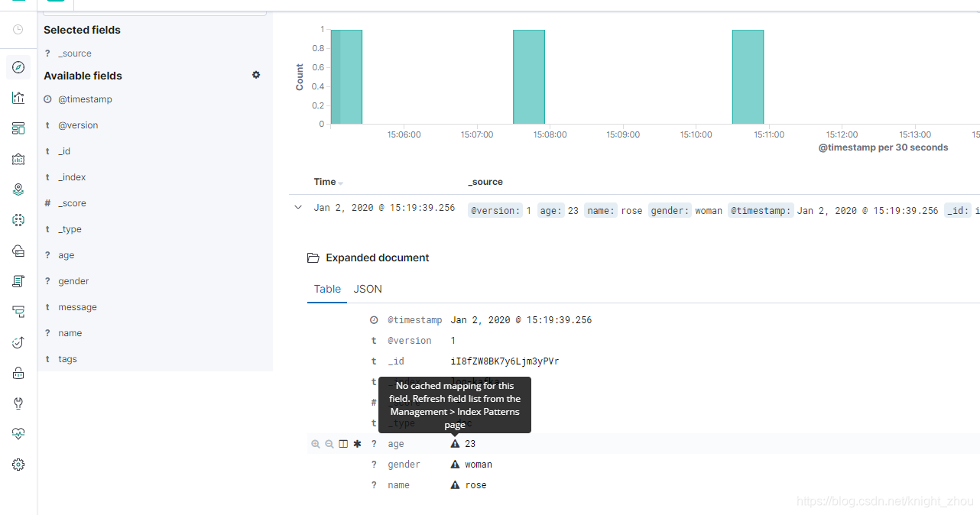
Task: Open the Maps app icon
Action: (18, 189)
